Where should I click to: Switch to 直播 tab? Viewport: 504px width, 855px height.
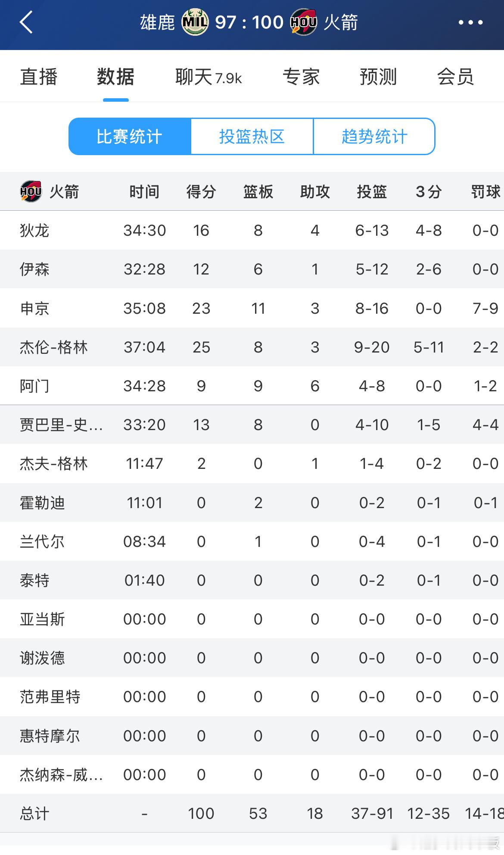(39, 77)
